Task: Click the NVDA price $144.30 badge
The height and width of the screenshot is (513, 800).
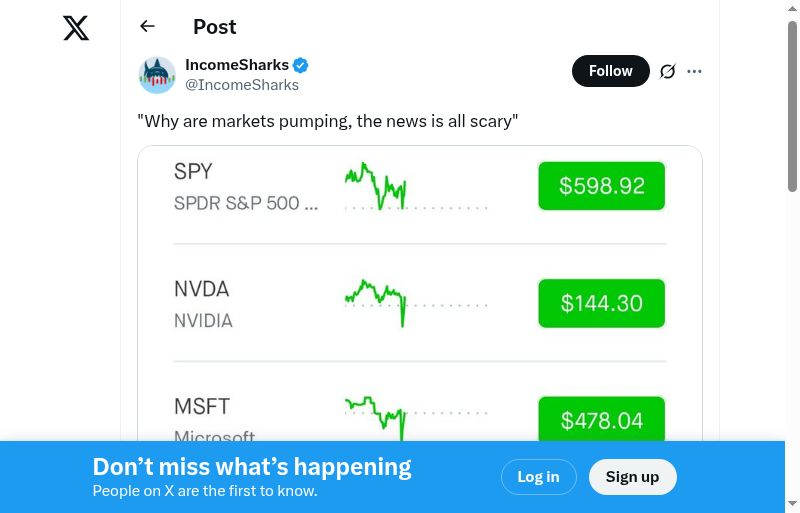Action: tap(601, 303)
